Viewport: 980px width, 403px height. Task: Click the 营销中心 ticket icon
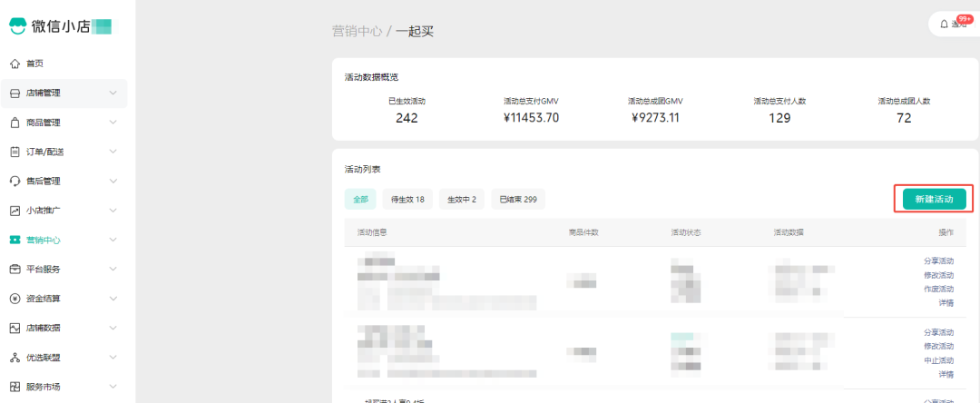click(15, 240)
